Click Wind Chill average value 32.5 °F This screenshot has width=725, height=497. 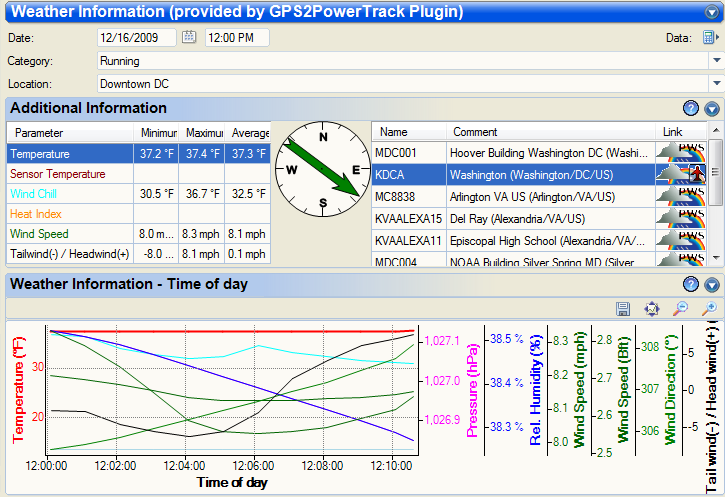click(248, 194)
